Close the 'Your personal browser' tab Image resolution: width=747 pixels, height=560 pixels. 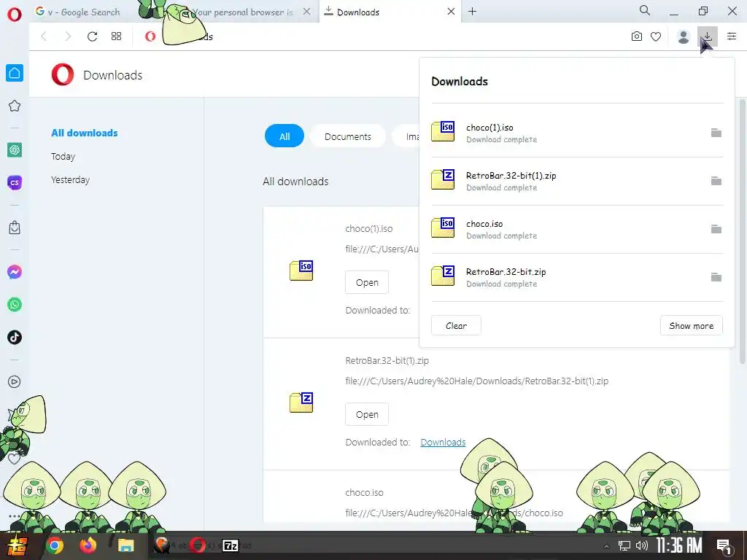pyautogui.click(x=307, y=12)
